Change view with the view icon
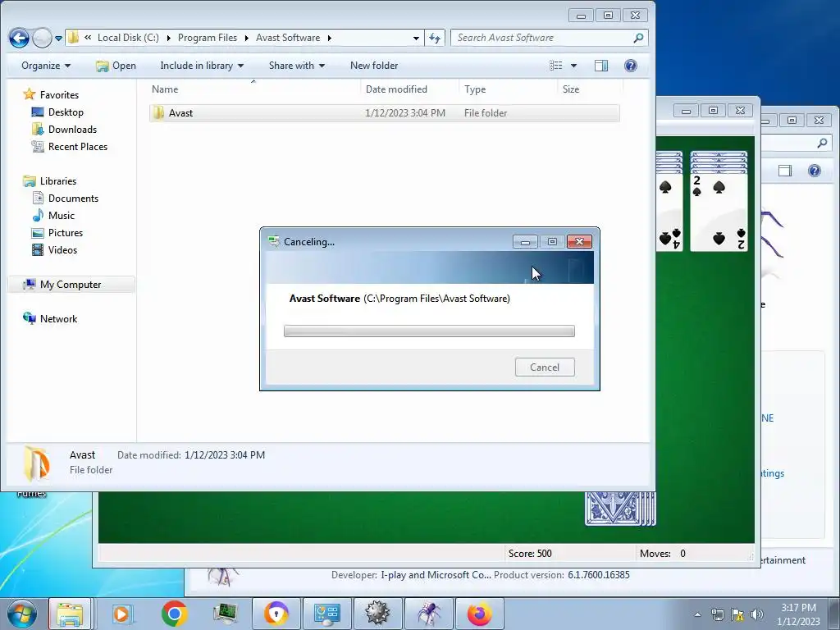Image resolution: width=840 pixels, height=630 pixels. 555,66
